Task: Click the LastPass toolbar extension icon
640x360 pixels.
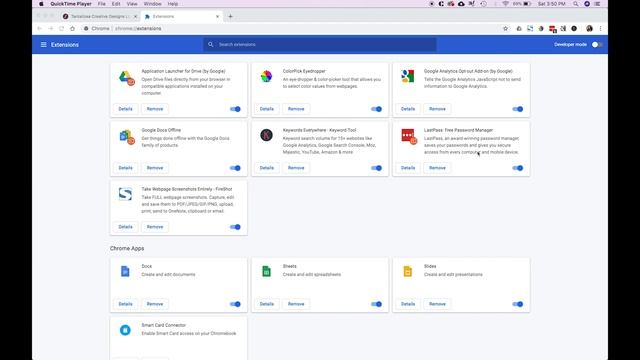Action: coord(553,29)
